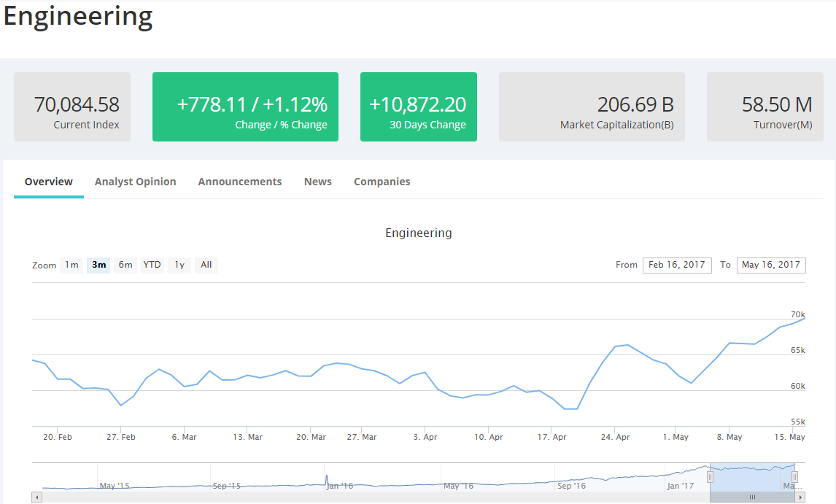
Task: Click the left handle of the navigator range slider
Action: (710, 476)
